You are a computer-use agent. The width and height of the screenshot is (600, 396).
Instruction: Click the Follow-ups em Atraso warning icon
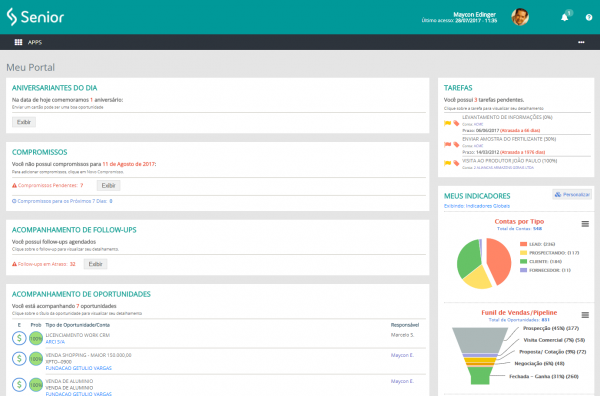pyautogui.click(x=15, y=264)
